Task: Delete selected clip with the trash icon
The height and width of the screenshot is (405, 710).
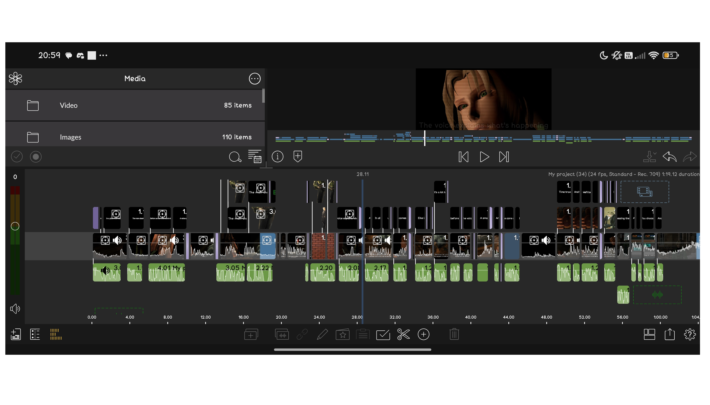Action: (x=454, y=335)
